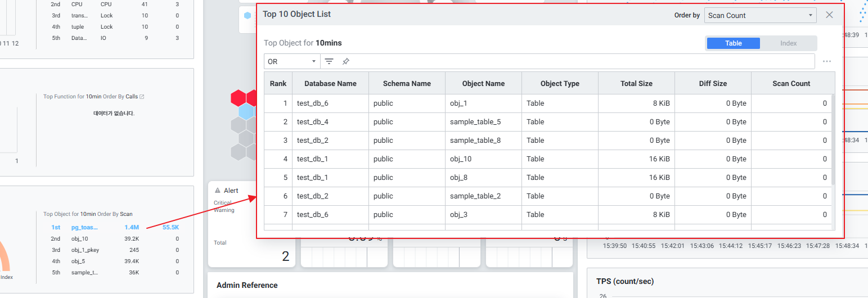Click the filter icon in the search bar
The width and height of the screenshot is (868, 298).
(329, 61)
